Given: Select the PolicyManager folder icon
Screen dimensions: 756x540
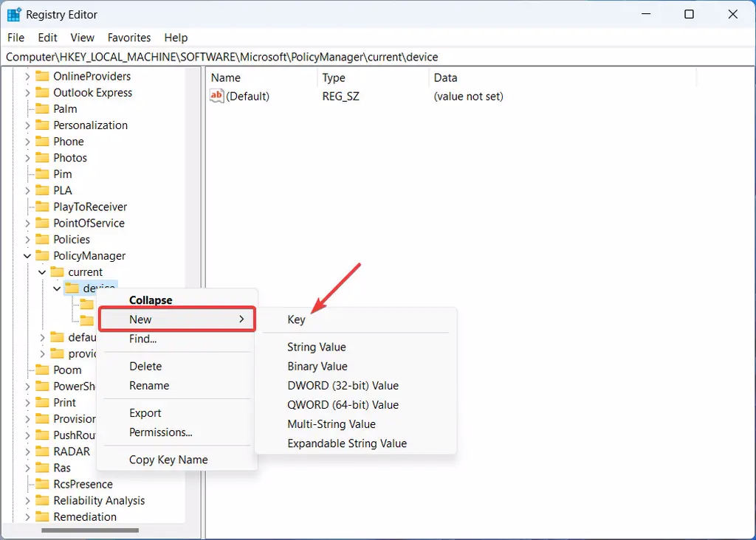Looking at the screenshot, I should pos(42,256).
